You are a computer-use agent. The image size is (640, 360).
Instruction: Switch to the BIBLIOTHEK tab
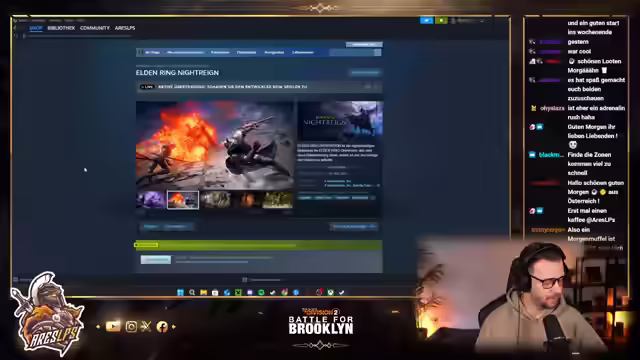click(61, 28)
